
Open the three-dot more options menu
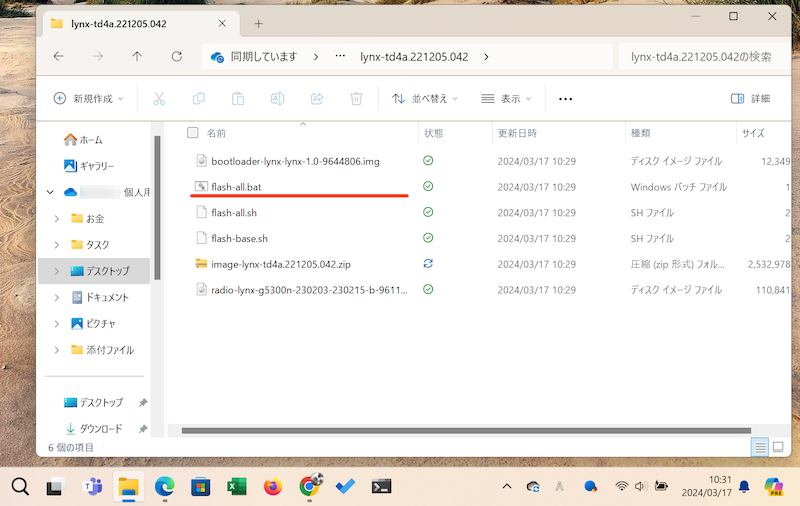click(x=565, y=99)
